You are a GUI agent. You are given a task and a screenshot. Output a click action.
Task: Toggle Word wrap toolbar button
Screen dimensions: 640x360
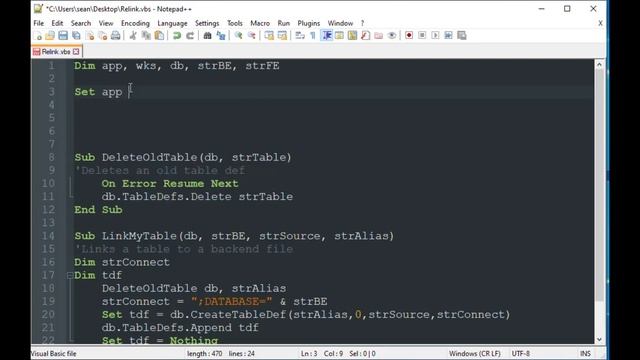[x=300, y=36]
